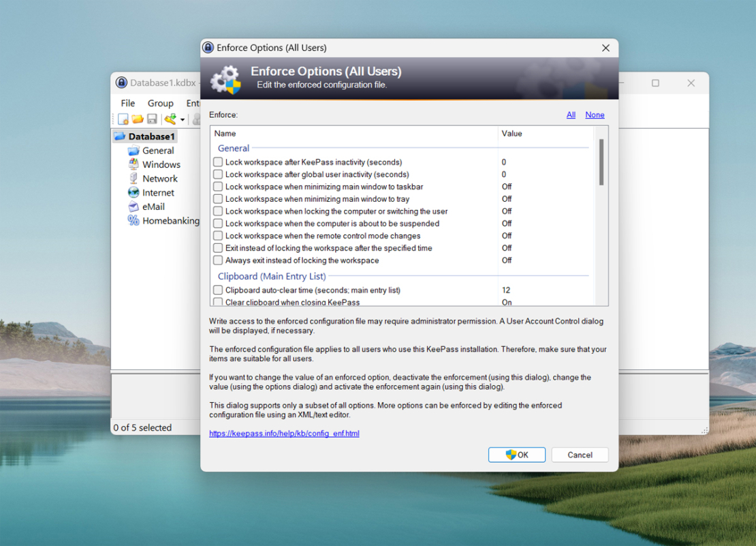Click the None enforcement link
The width and height of the screenshot is (756, 546).
point(595,115)
